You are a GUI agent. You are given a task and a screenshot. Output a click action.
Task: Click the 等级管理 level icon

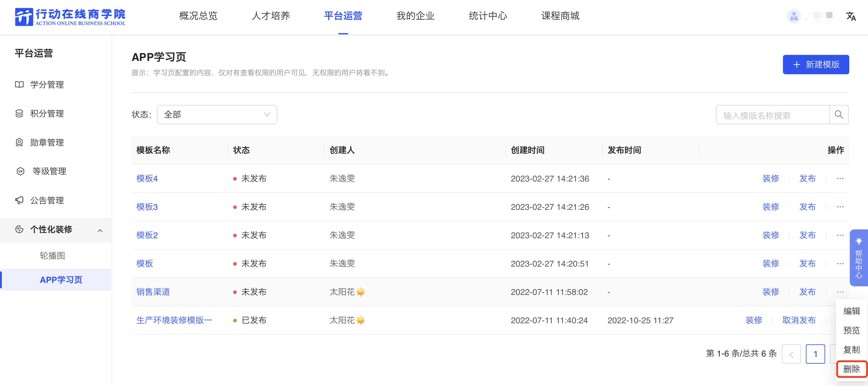tap(20, 171)
